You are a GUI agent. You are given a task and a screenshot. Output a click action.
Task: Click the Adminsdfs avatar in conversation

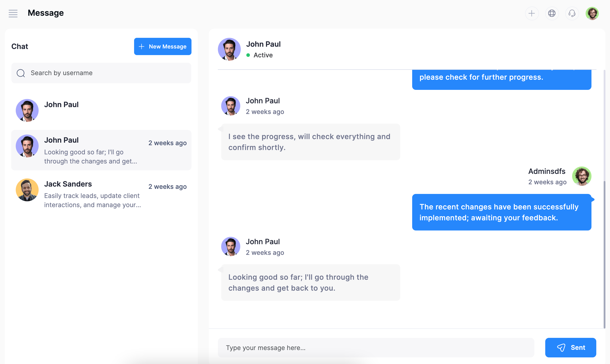[582, 176]
